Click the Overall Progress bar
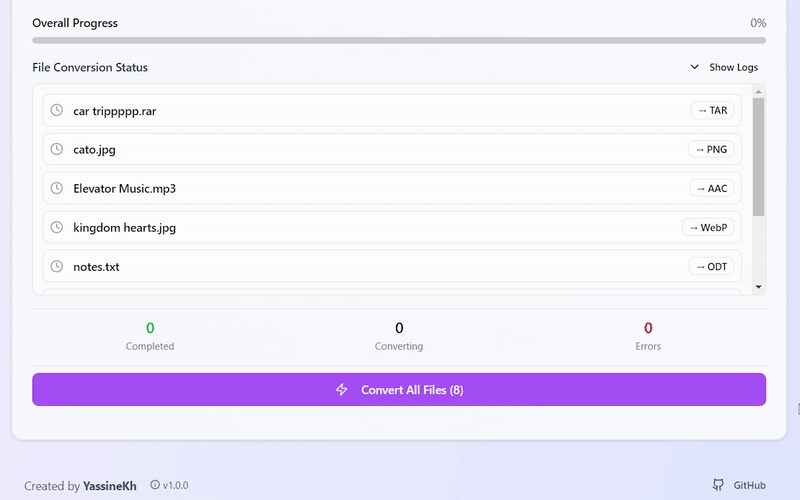Image resolution: width=800 pixels, height=500 pixels. 399,41
